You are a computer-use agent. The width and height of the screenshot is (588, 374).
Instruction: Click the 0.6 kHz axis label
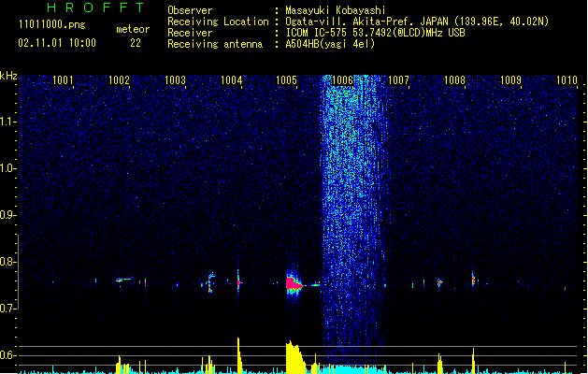[8, 355]
